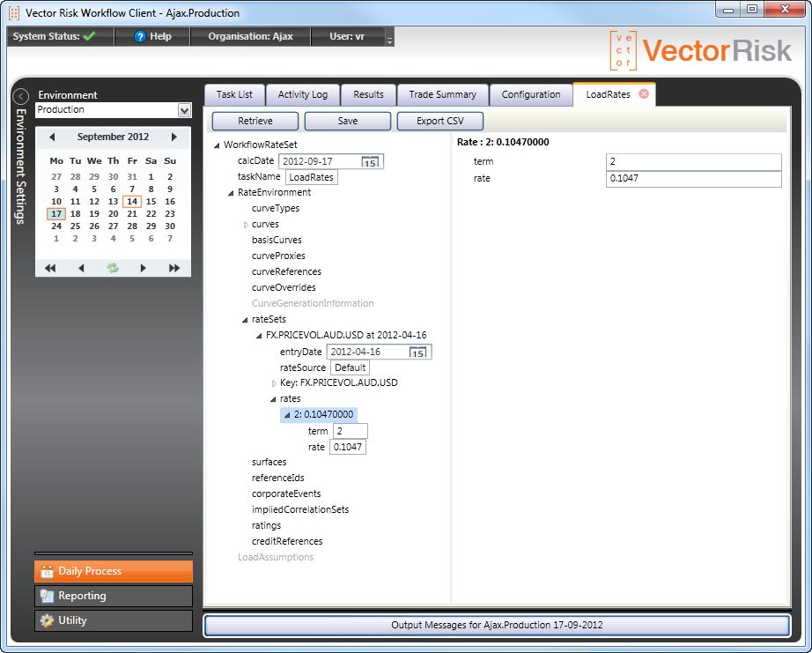812x653 pixels.
Task: Click the Export CSV button
Action: (x=440, y=122)
